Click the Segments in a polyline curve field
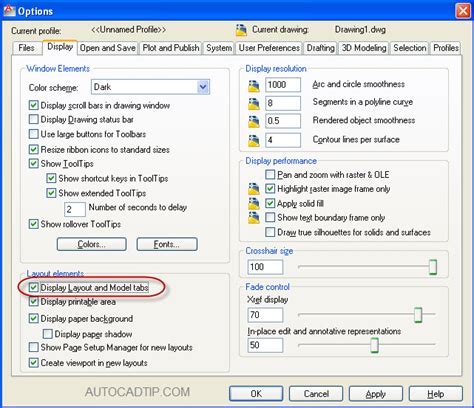Image resolution: width=474 pixels, height=408 pixels. point(283,103)
